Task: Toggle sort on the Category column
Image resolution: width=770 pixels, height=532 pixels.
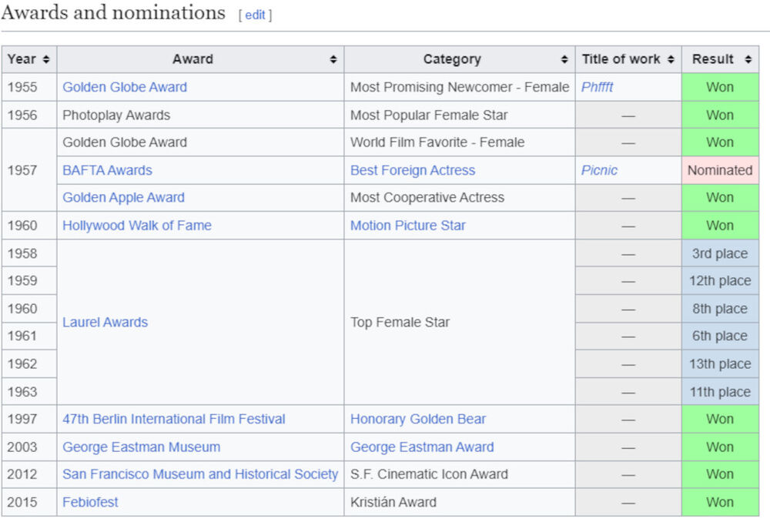Action: 564,59
